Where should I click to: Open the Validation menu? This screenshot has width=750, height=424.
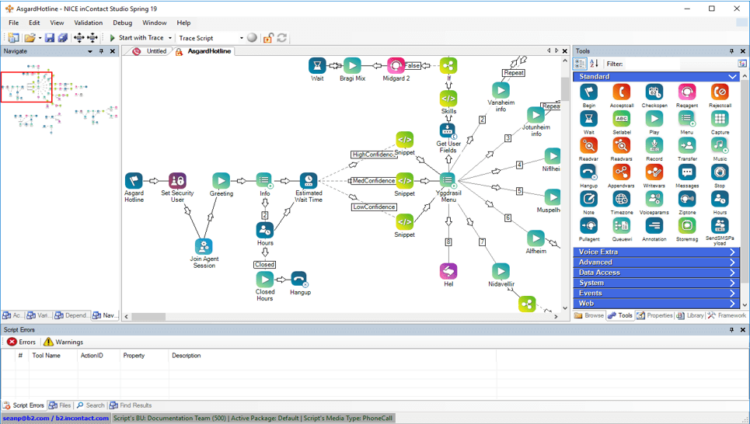pos(88,22)
